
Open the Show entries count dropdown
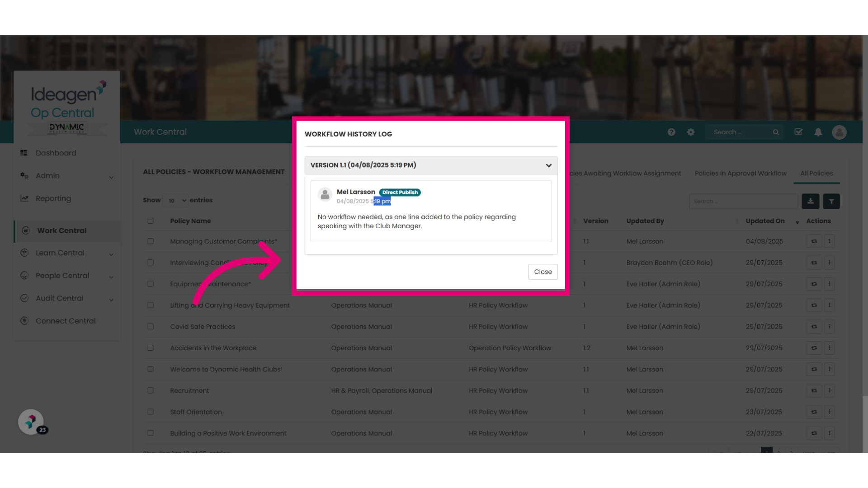[x=175, y=201]
